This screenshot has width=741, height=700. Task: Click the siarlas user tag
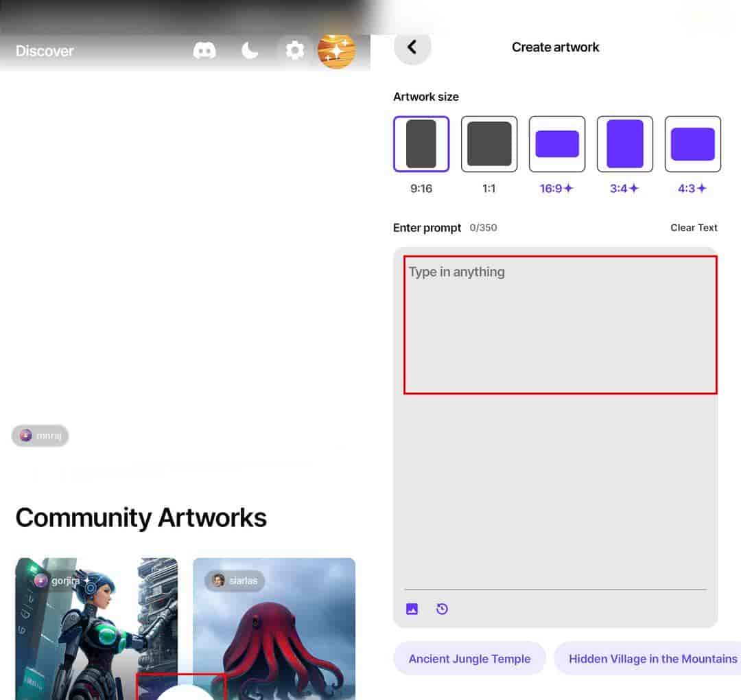235,581
